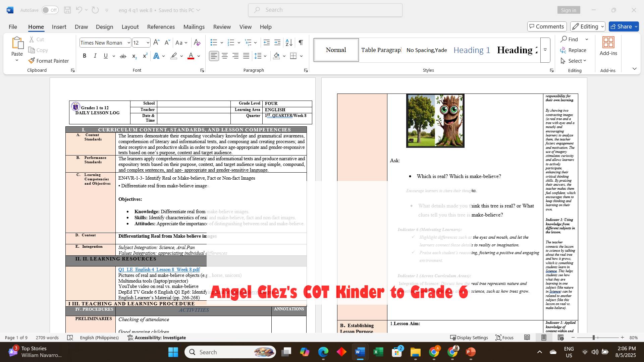Toggle Superscript formatting

click(145, 56)
